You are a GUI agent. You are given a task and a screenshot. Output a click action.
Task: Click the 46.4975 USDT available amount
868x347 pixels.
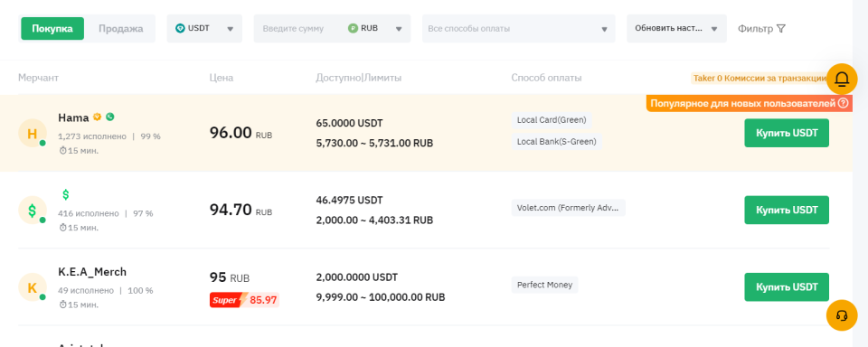pos(349,200)
